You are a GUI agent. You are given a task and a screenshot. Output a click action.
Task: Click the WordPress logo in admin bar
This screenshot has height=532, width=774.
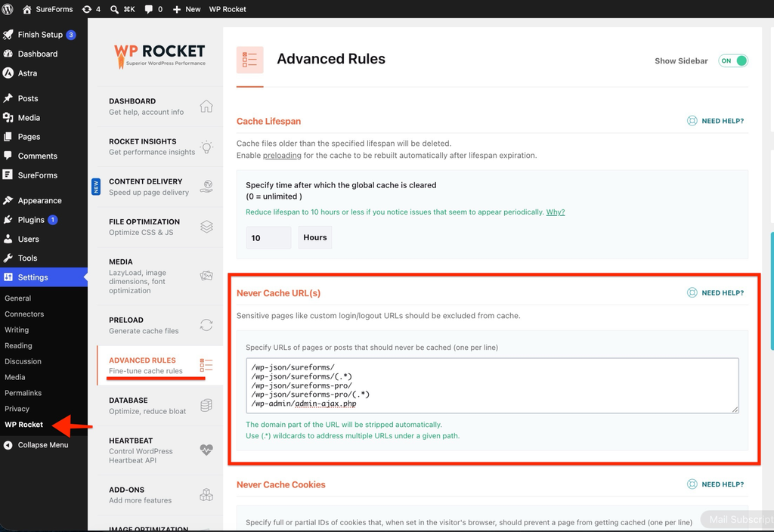pyautogui.click(x=8, y=9)
